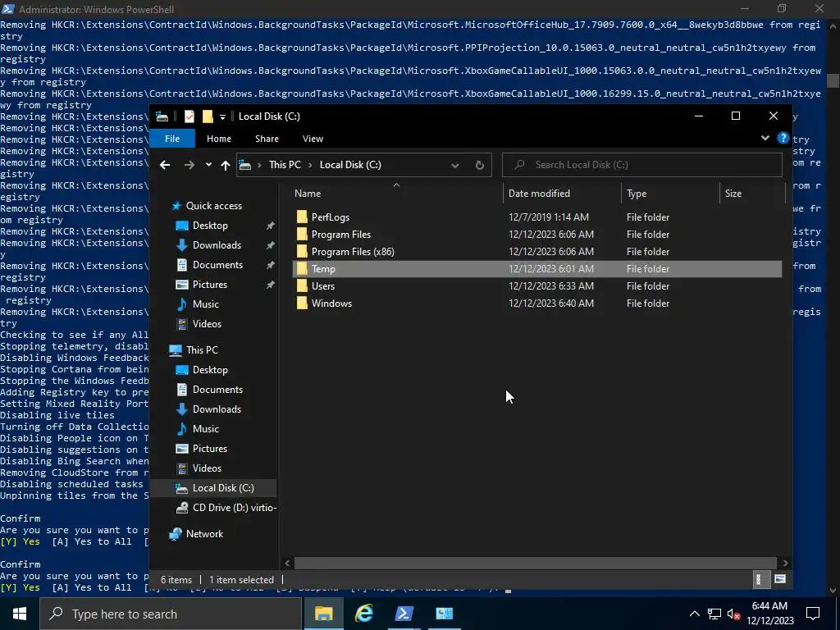Click the New folder icon in title bar
The width and height of the screenshot is (840, 630).
coord(208,116)
